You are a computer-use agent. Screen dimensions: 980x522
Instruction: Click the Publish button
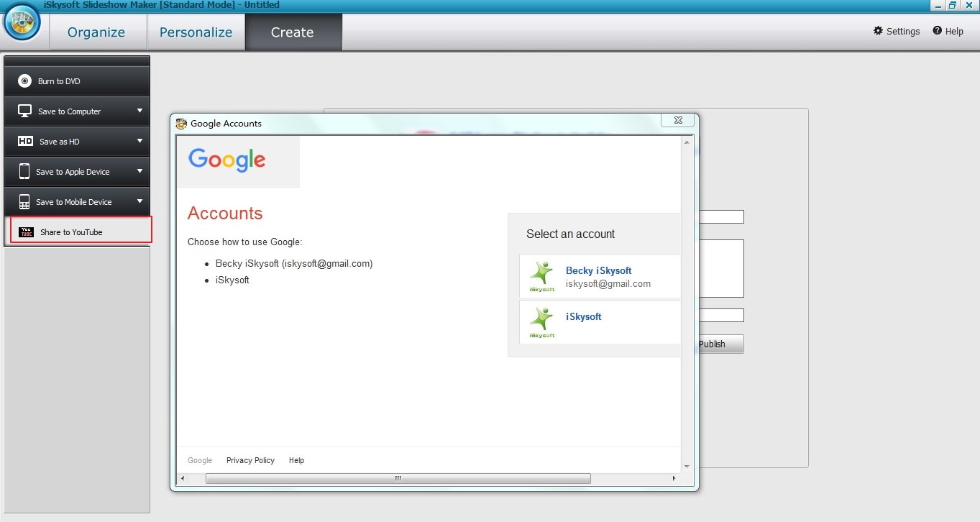[x=720, y=344]
